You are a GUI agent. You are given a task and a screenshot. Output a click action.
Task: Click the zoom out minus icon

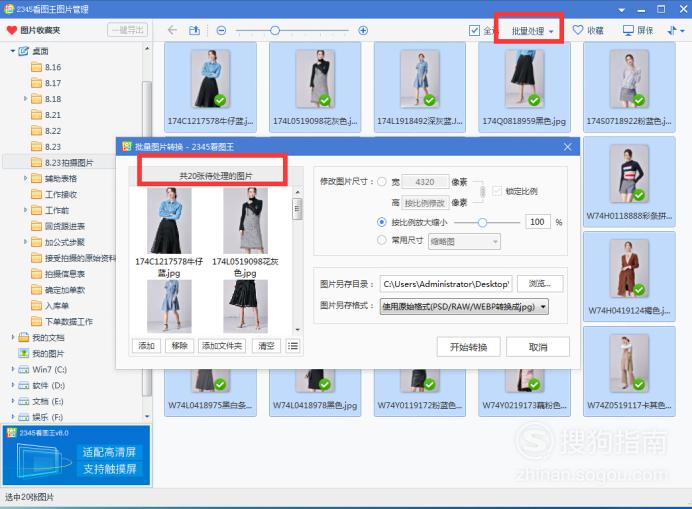coord(222,30)
